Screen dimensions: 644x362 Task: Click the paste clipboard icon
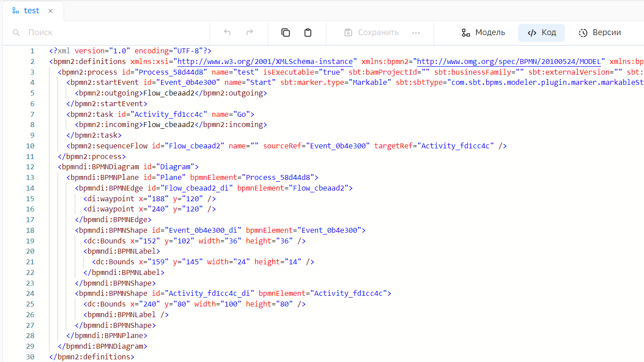coord(308,32)
